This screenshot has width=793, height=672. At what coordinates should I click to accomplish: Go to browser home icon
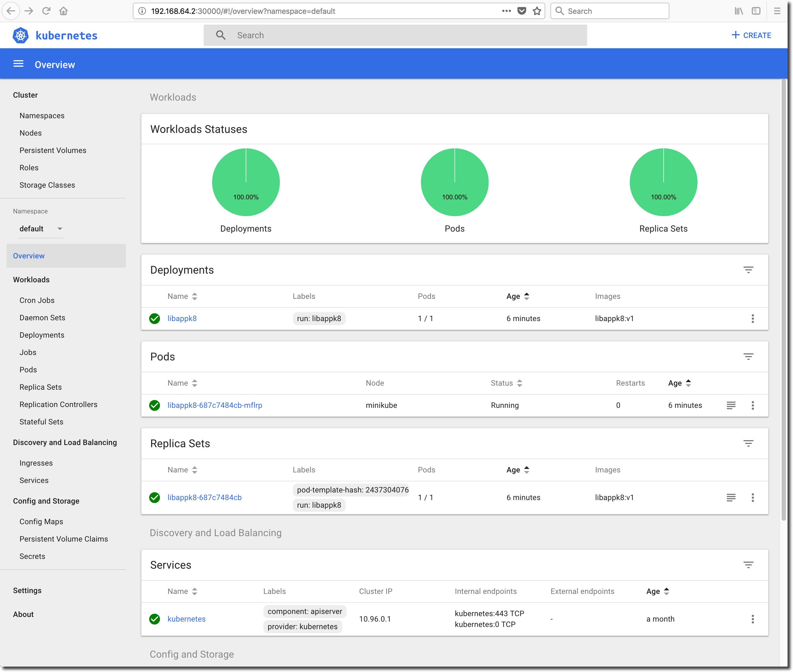point(64,11)
